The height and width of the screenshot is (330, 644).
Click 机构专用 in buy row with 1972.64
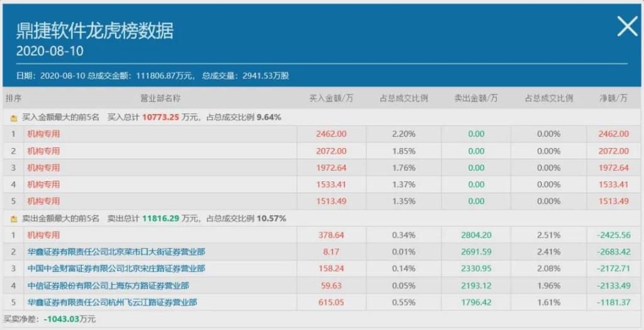43,168
